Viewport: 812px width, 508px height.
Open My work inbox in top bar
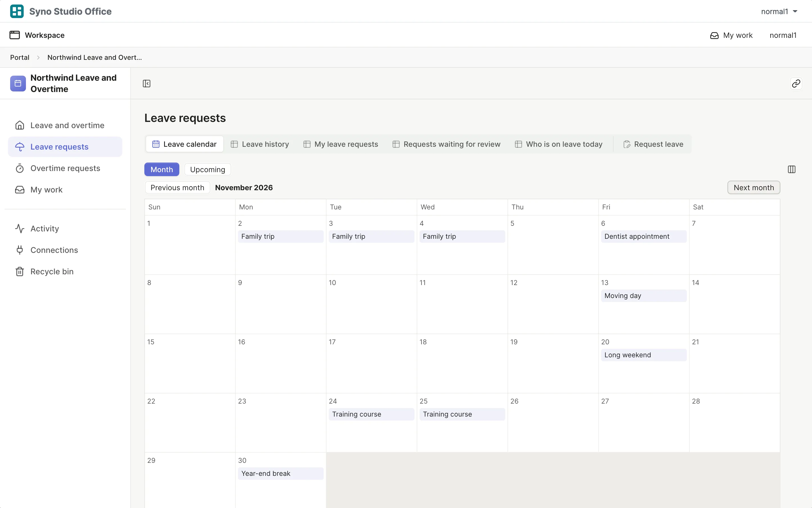pyautogui.click(x=731, y=35)
